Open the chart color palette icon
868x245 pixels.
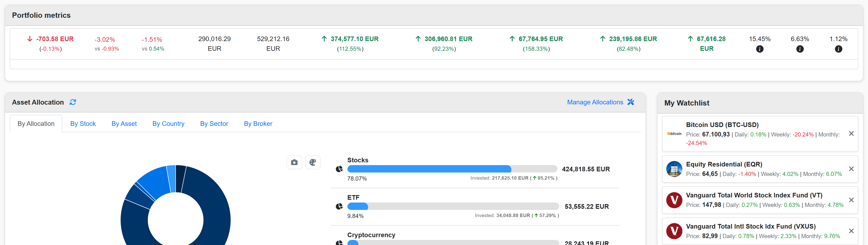coord(313,163)
